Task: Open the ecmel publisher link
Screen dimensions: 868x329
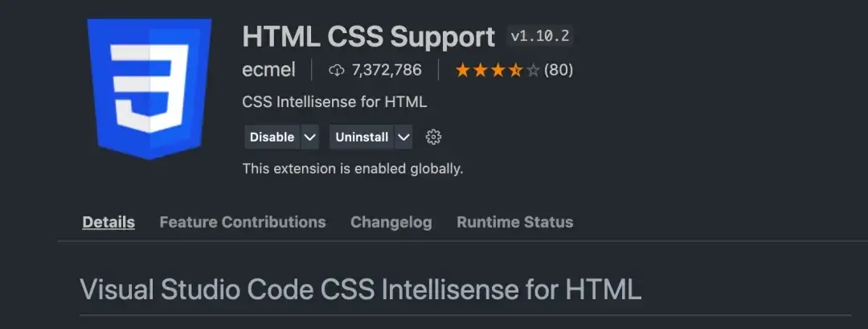Action: click(268, 70)
